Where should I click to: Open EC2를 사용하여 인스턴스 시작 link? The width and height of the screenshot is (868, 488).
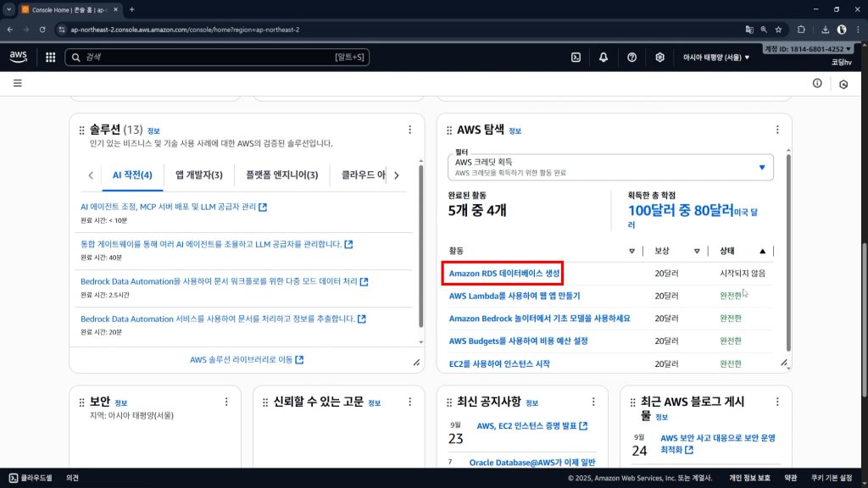click(499, 363)
